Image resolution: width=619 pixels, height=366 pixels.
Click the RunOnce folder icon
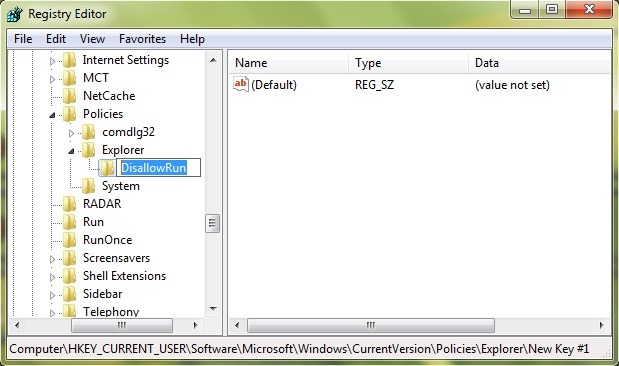coord(69,240)
